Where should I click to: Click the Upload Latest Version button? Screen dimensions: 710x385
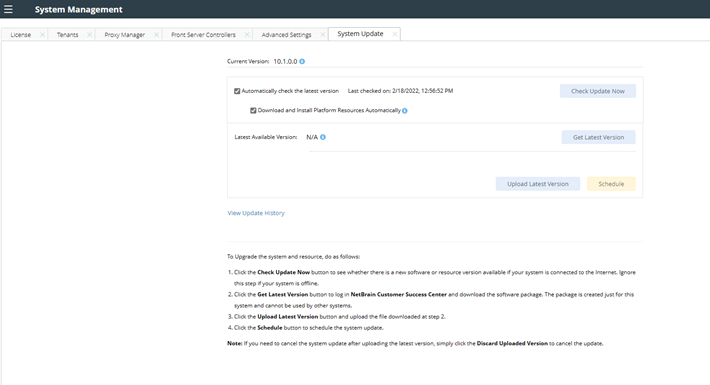pyautogui.click(x=537, y=184)
